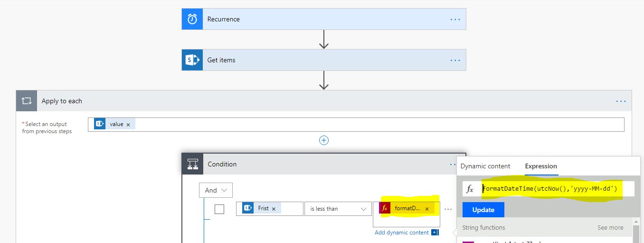
Task: Switch to the Dynamic content tab
Action: pyautogui.click(x=485, y=166)
